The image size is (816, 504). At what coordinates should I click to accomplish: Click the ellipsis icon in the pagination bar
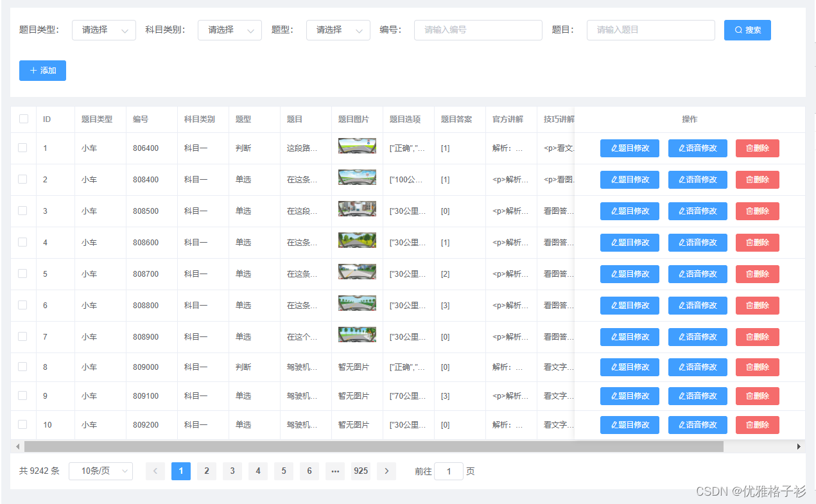coord(334,471)
